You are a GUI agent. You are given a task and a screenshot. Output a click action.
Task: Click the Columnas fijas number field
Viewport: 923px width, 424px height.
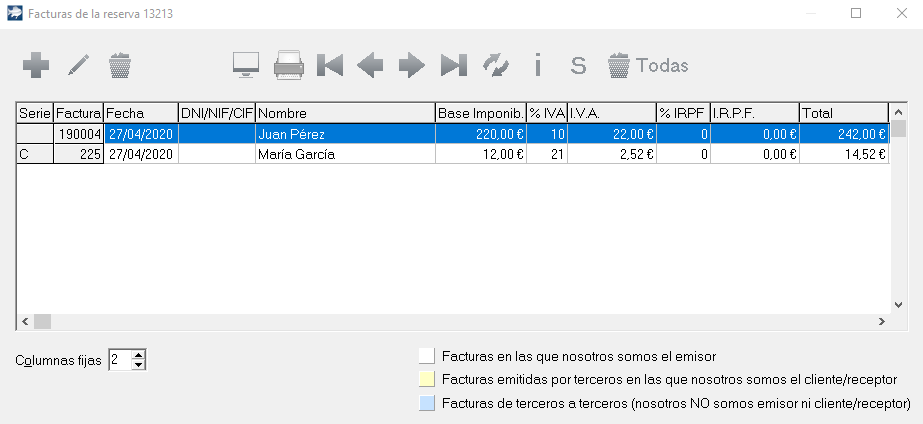(x=119, y=360)
